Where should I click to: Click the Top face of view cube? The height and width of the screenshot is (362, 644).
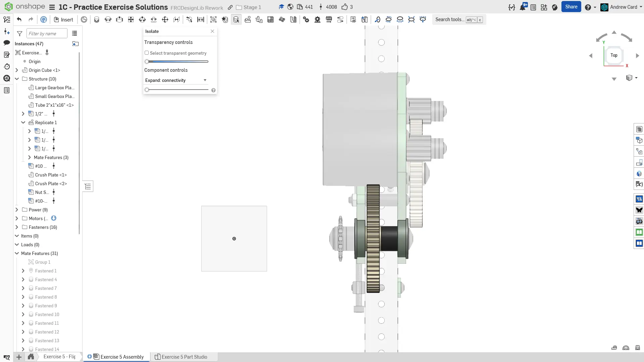(614, 55)
